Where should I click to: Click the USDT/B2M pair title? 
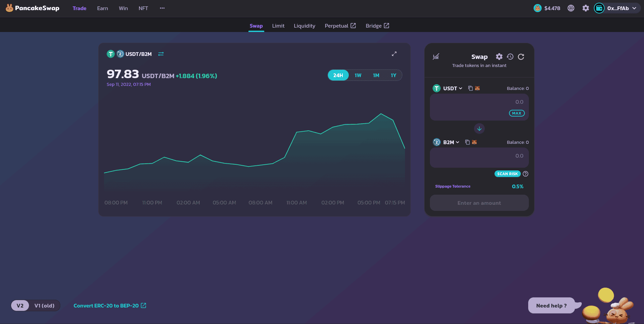pos(139,54)
